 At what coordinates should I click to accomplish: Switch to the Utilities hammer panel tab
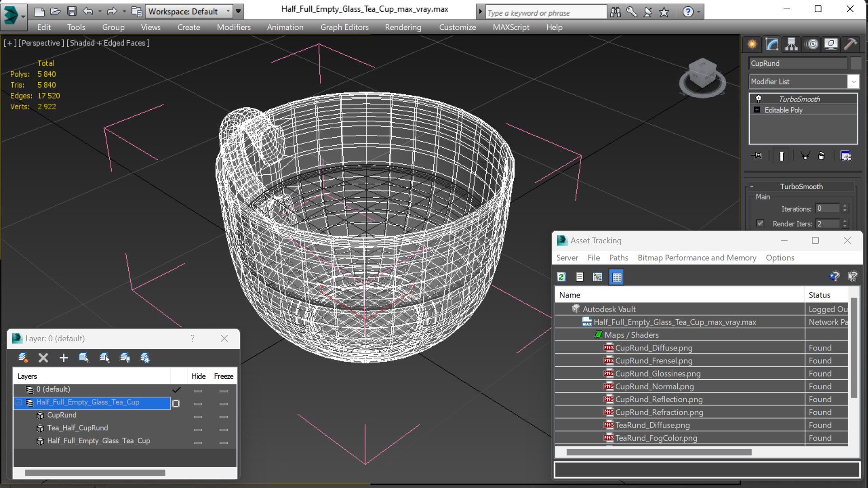coord(850,44)
